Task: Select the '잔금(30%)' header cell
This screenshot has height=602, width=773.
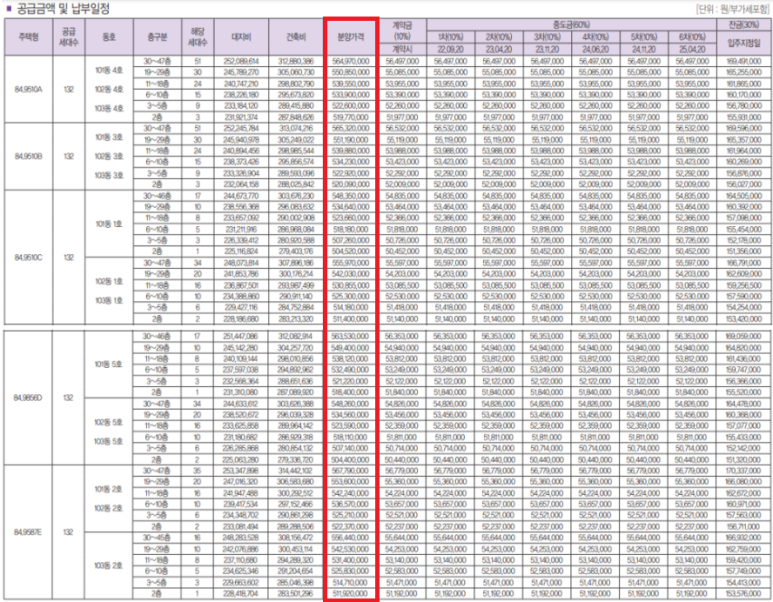Action: click(744, 25)
